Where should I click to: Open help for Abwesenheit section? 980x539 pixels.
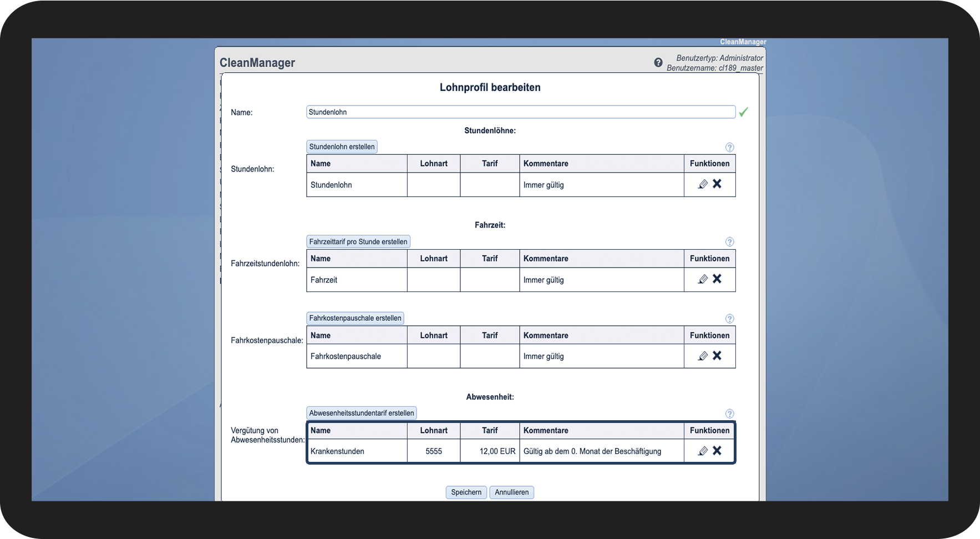[x=729, y=414]
